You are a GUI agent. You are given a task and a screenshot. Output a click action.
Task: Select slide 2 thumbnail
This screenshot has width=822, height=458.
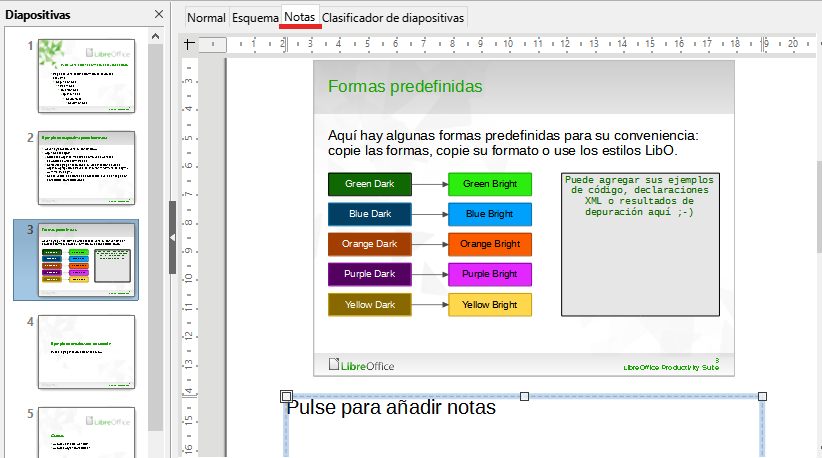(x=86, y=168)
